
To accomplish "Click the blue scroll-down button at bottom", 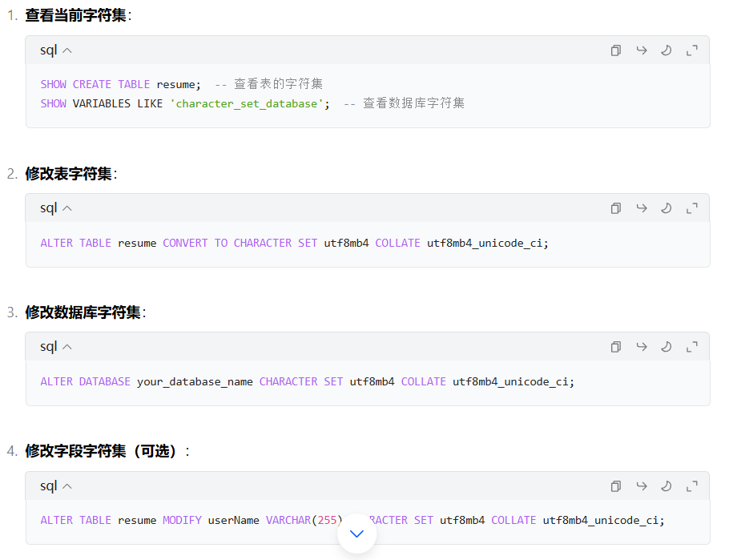I will (356, 533).
